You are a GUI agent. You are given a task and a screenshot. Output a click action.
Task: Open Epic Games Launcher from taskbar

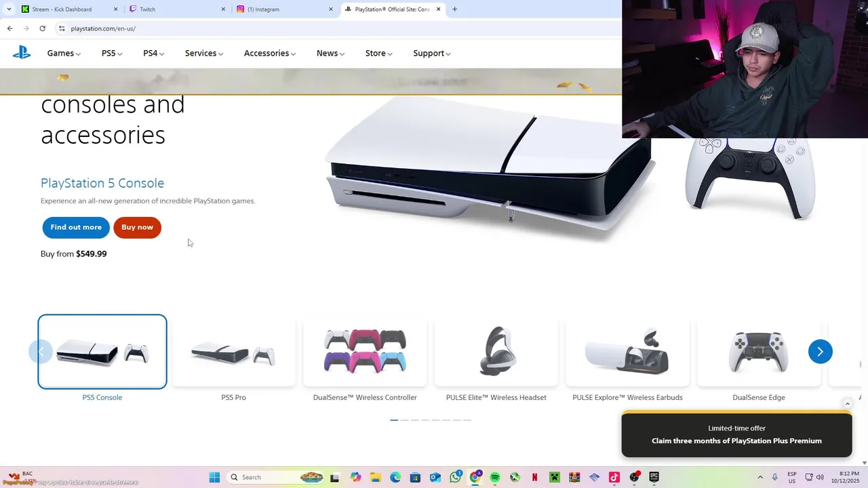click(654, 477)
